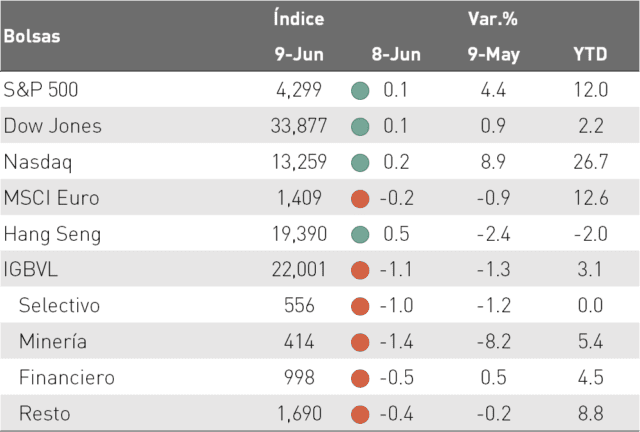Click the Bolsas column header

(x=32, y=36)
